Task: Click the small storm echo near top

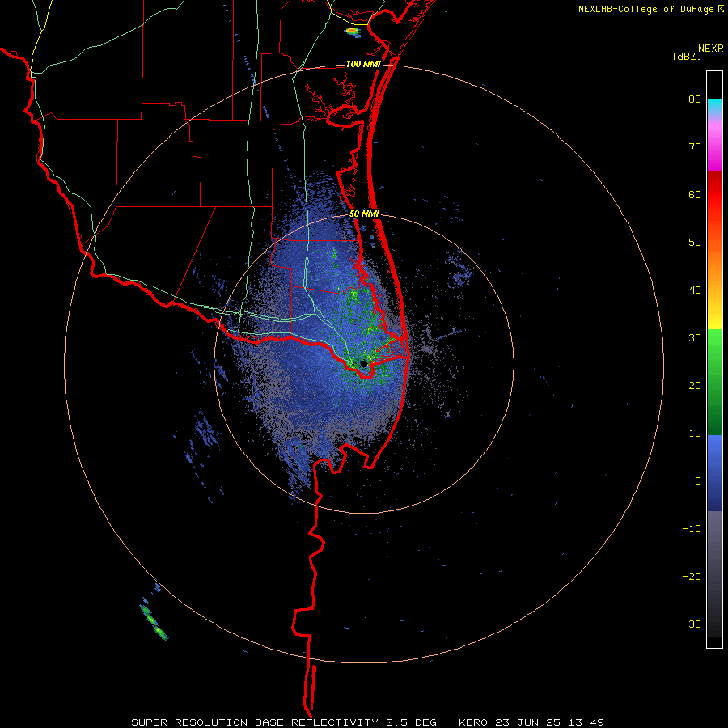Action: coord(352,31)
